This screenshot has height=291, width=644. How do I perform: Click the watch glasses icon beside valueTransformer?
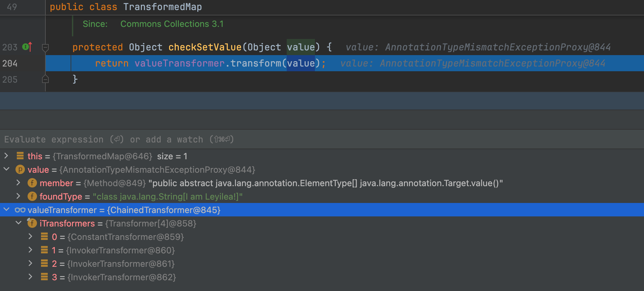[x=20, y=210]
